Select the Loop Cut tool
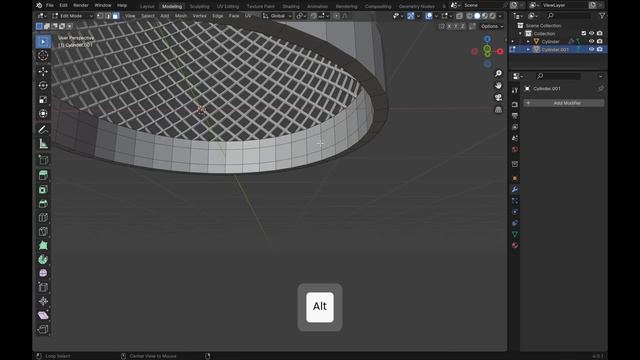Screen dimensions: 640x360 tap(43, 218)
